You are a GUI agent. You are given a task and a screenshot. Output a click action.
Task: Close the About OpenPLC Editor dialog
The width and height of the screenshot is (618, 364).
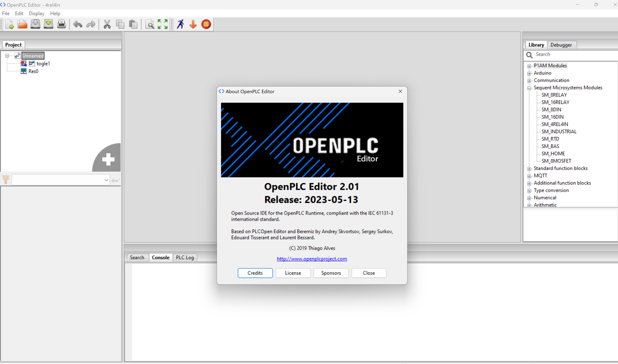point(400,91)
